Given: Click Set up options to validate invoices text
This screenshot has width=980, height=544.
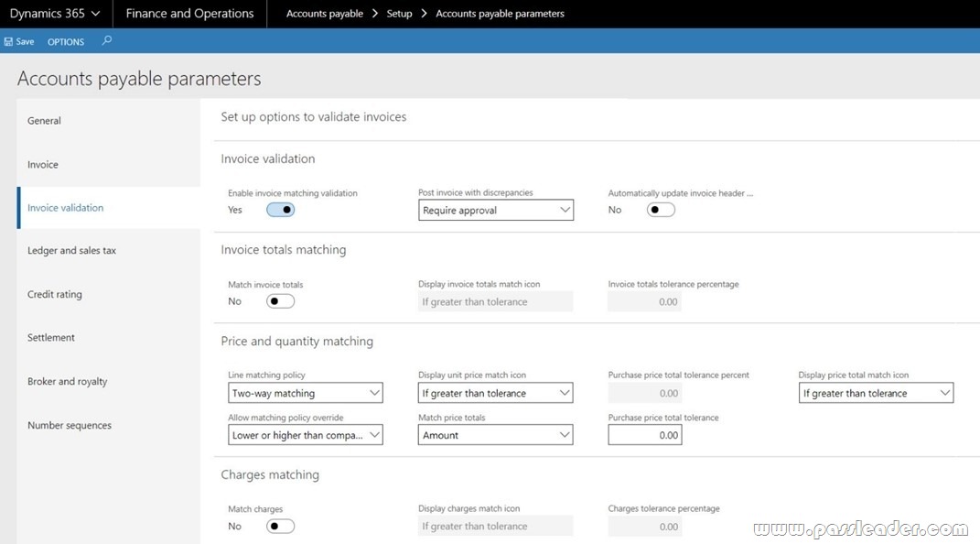Looking at the screenshot, I should click(x=314, y=117).
